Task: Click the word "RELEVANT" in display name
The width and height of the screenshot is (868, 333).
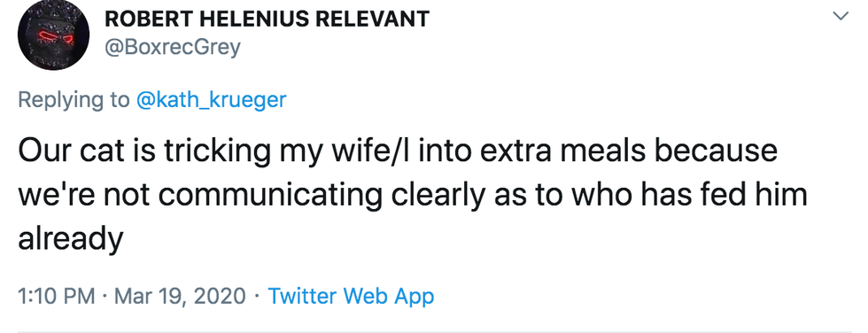Action: point(377,19)
